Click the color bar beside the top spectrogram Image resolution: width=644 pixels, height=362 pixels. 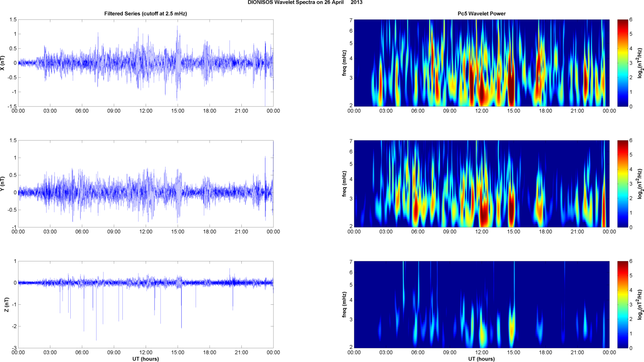622,63
